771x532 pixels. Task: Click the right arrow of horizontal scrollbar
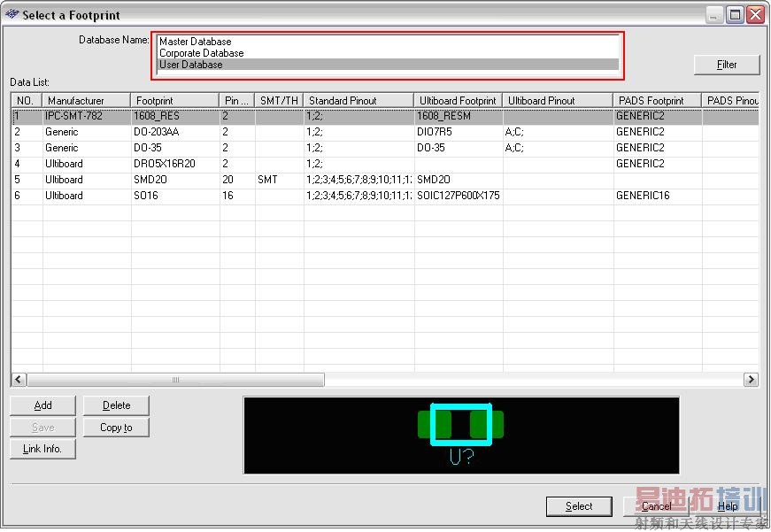[x=751, y=380]
